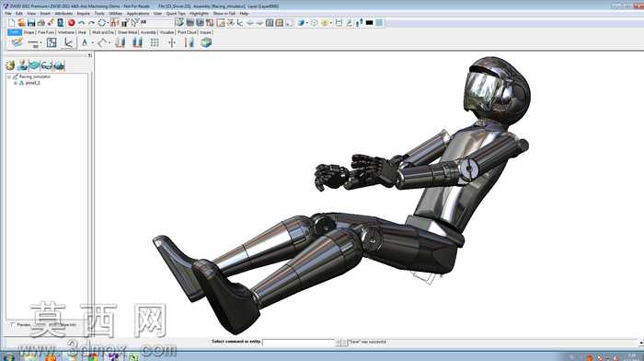Expand the child node under Racing_simulator
Image resolution: width=644 pixels, height=361 pixels.
(x=16, y=83)
